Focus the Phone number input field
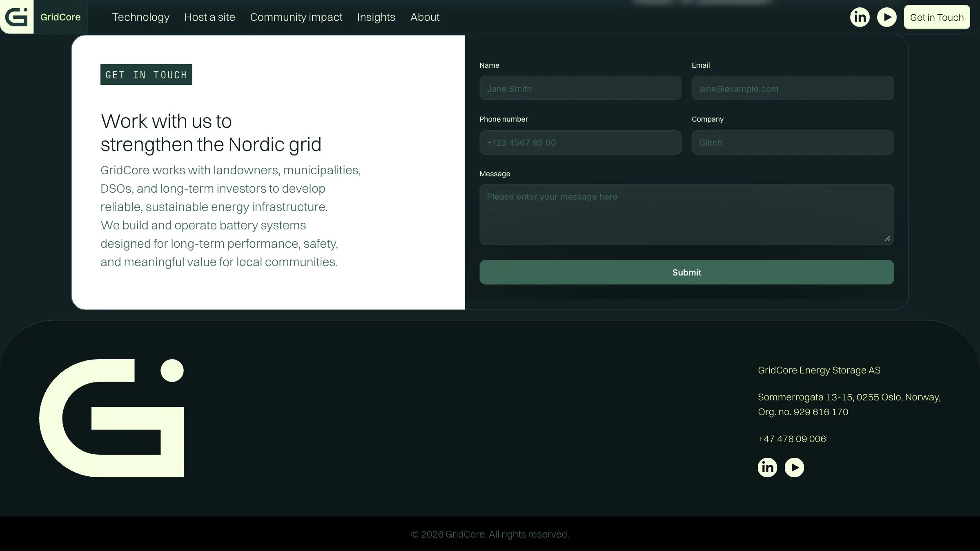 point(580,142)
